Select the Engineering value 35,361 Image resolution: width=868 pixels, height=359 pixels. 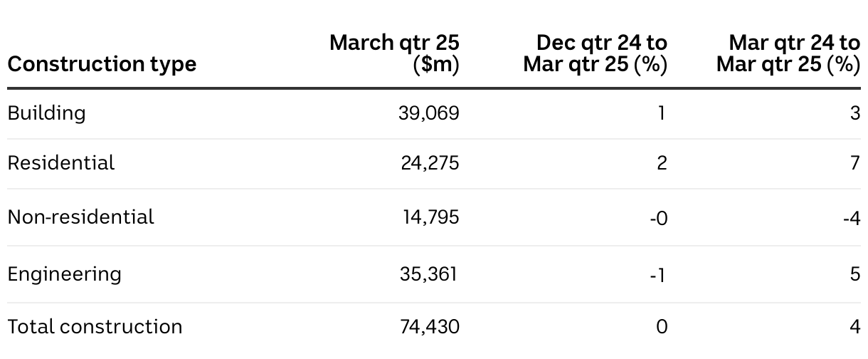pyautogui.click(x=429, y=274)
